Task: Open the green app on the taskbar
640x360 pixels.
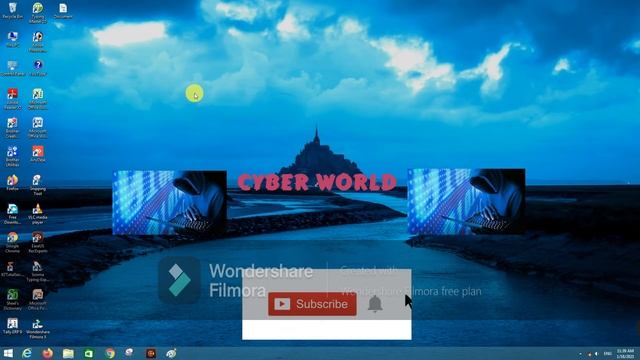Action: (89, 353)
